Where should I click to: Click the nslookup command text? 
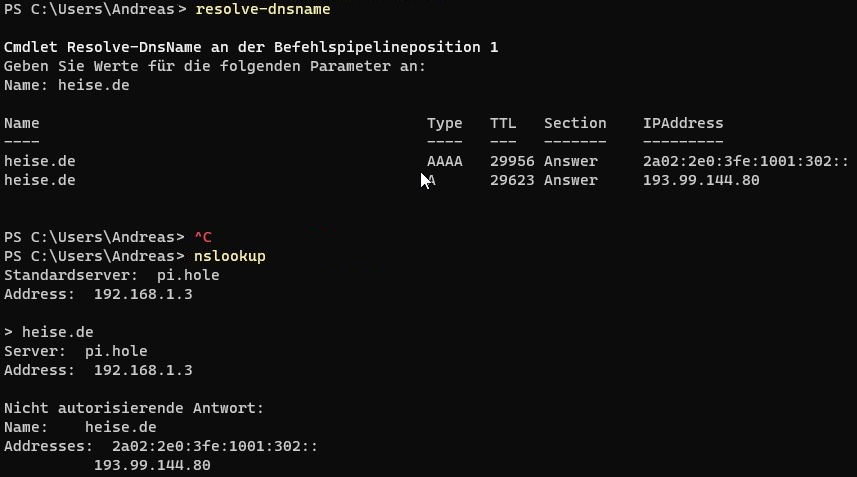point(230,256)
